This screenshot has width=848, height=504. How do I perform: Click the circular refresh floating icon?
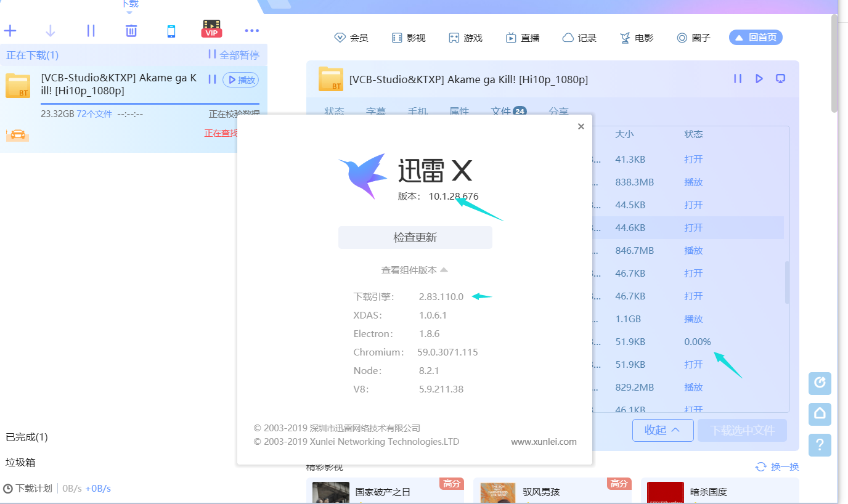[x=820, y=383]
